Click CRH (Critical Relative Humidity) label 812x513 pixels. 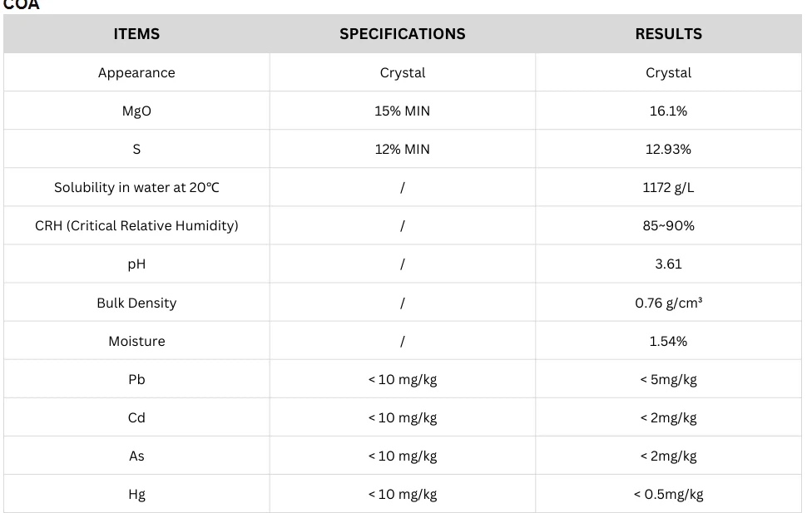pyautogui.click(x=136, y=225)
